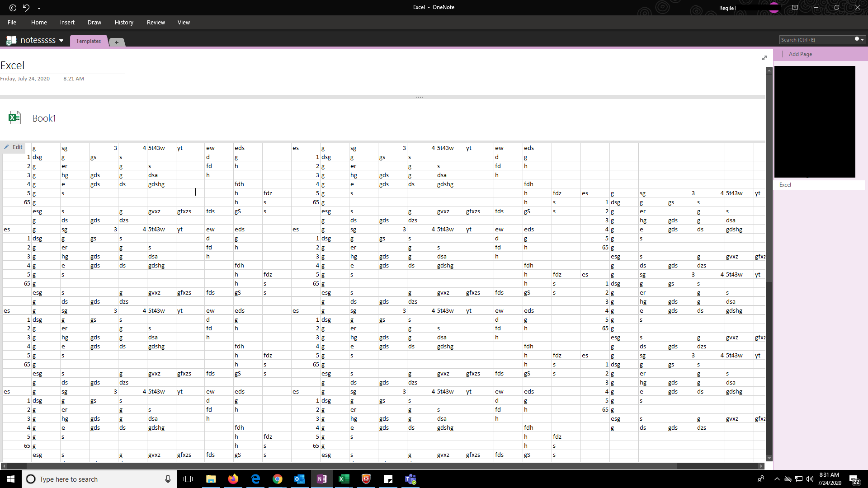Switch to the Home ribbon tab

(39, 22)
